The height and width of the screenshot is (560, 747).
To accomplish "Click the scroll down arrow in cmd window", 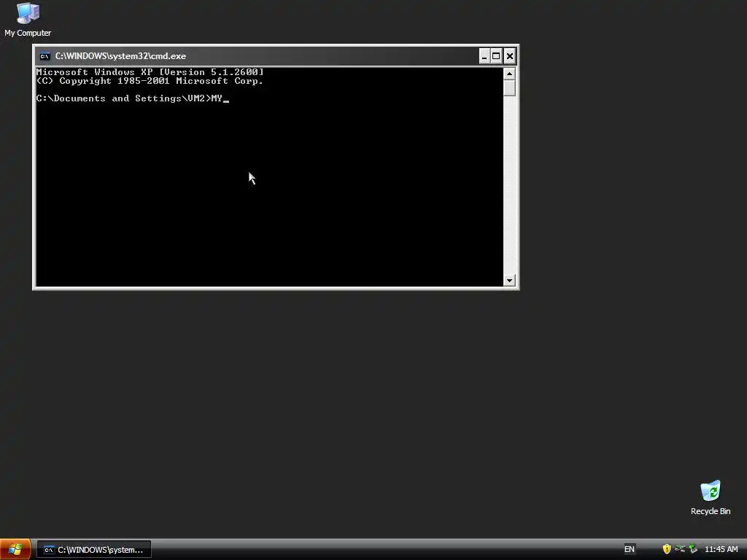I will click(509, 280).
